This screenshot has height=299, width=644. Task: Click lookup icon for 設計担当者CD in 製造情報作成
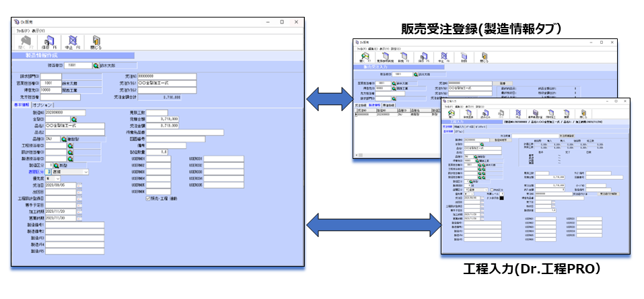[70, 152]
